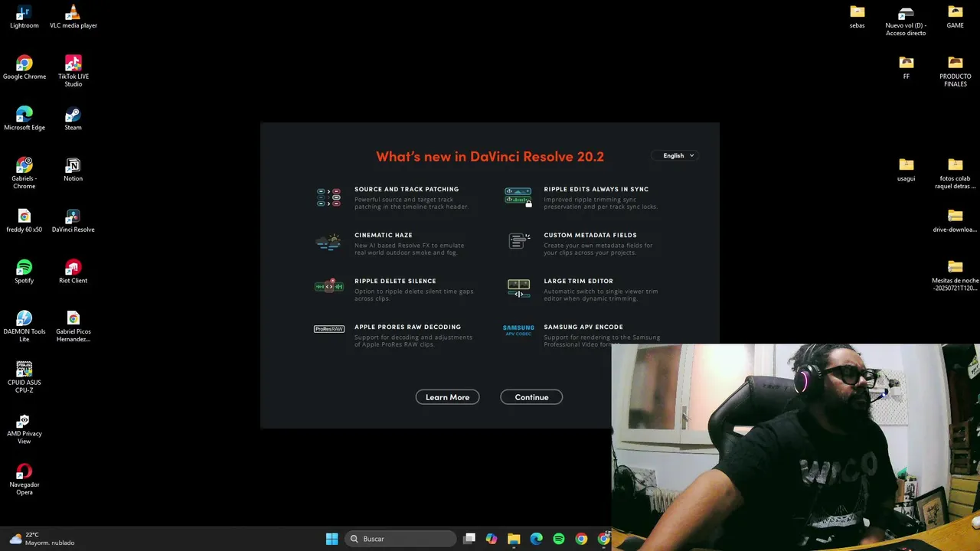The height and width of the screenshot is (551, 980).
Task: Click the 'RIPPLE EDITS ALWAYS IN SYNC' heading
Action: (596, 189)
